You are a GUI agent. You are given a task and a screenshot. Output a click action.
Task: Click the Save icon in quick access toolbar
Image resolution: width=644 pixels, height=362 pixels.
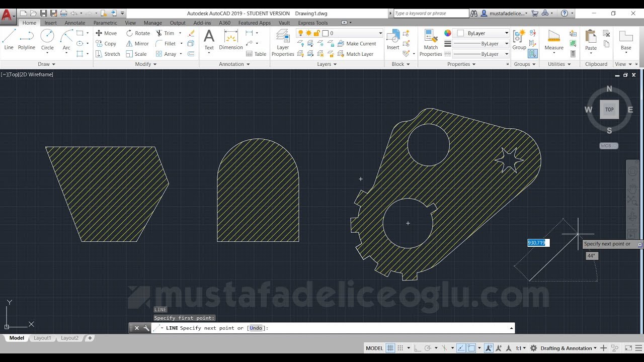pos(44,13)
